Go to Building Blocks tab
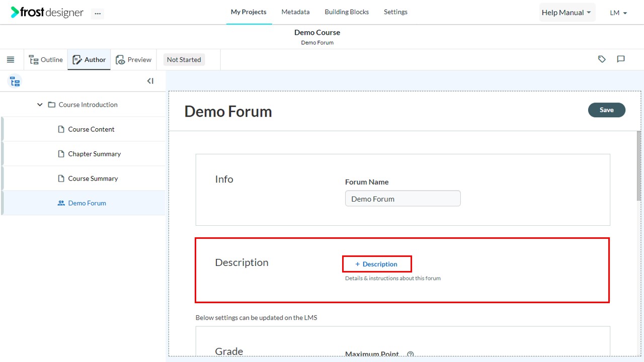 (347, 12)
